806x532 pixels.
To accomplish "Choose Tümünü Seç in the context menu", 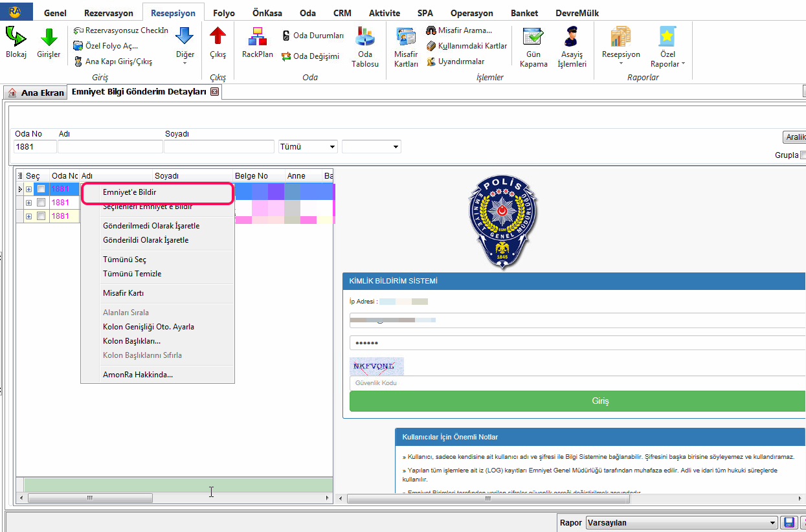I will click(157, 260).
